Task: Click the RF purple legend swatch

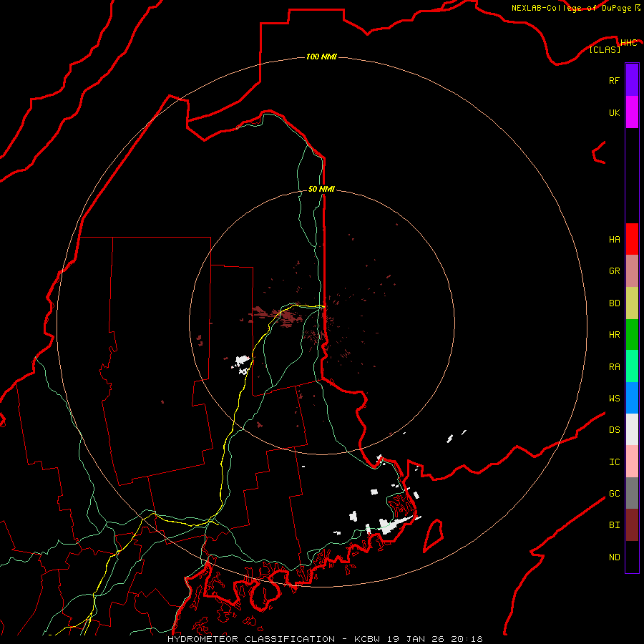Action: click(632, 80)
